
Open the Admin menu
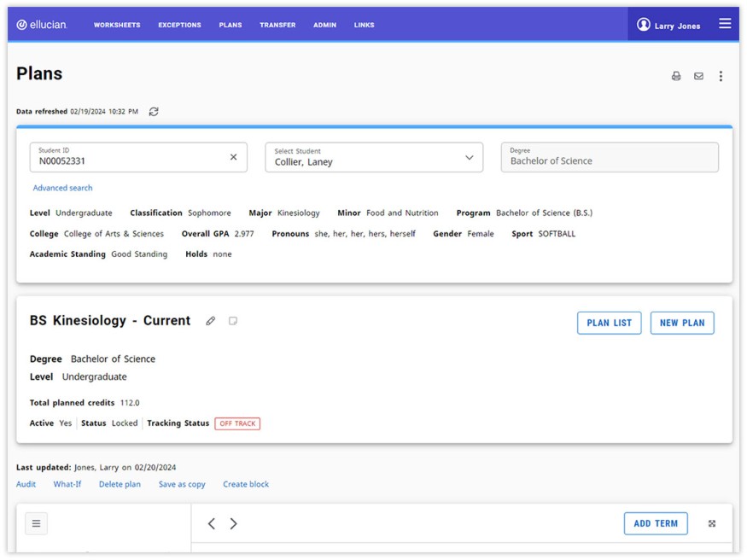[x=324, y=25]
